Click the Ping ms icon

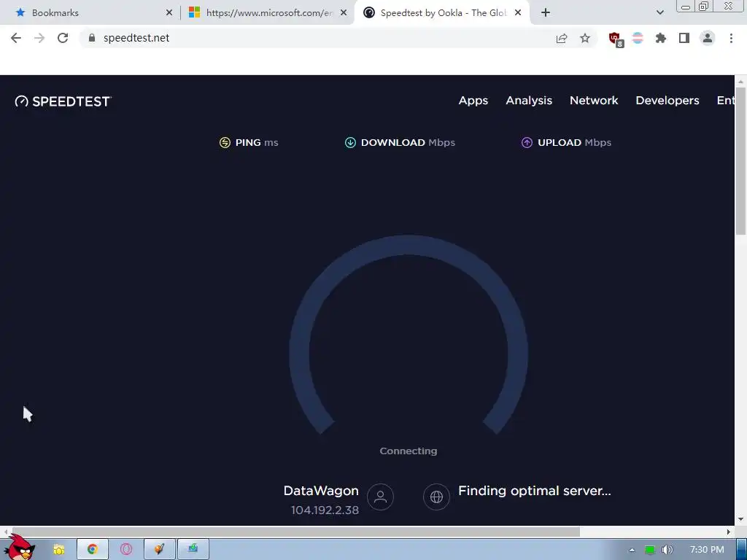pyautogui.click(x=225, y=142)
